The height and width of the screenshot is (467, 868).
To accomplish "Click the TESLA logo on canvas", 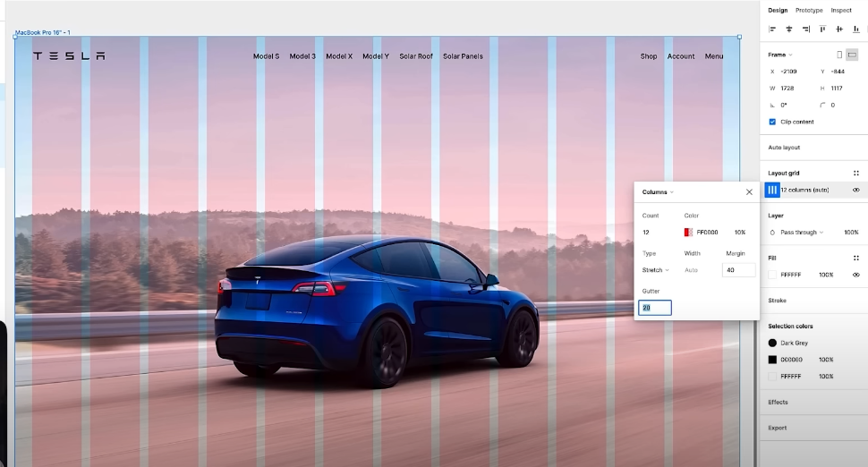I will point(69,55).
